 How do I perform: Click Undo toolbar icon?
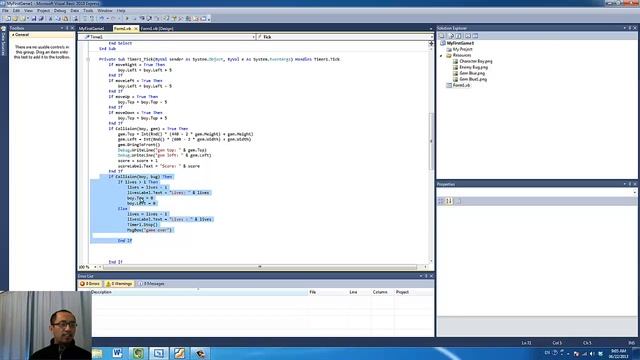[x=102, y=18]
